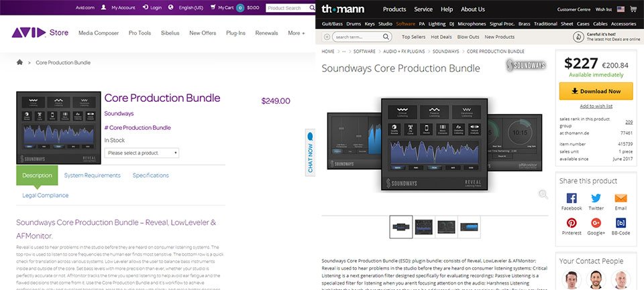The height and width of the screenshot is (290, 644).
Task: Switch to the Specifications tab
Action: (150, 175)
